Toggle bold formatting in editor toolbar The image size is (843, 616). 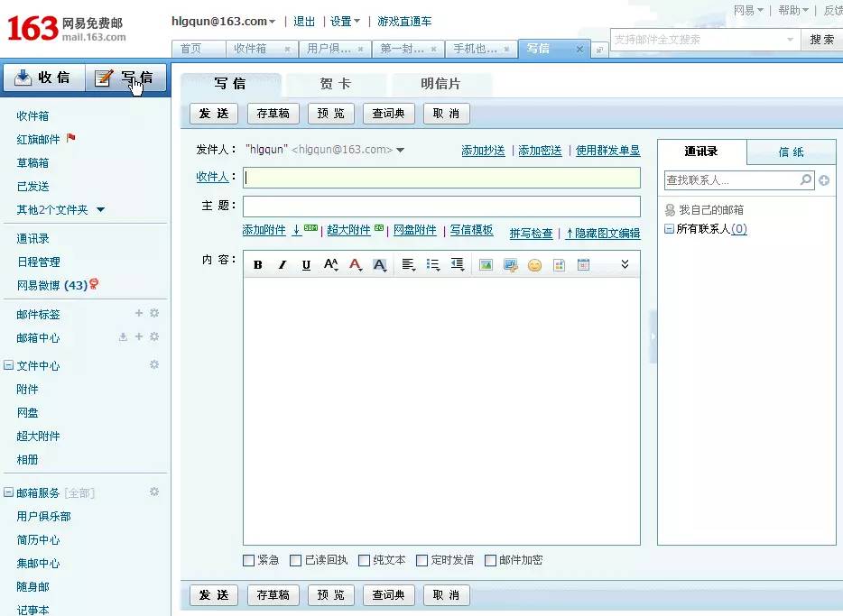tap(258, 265)
